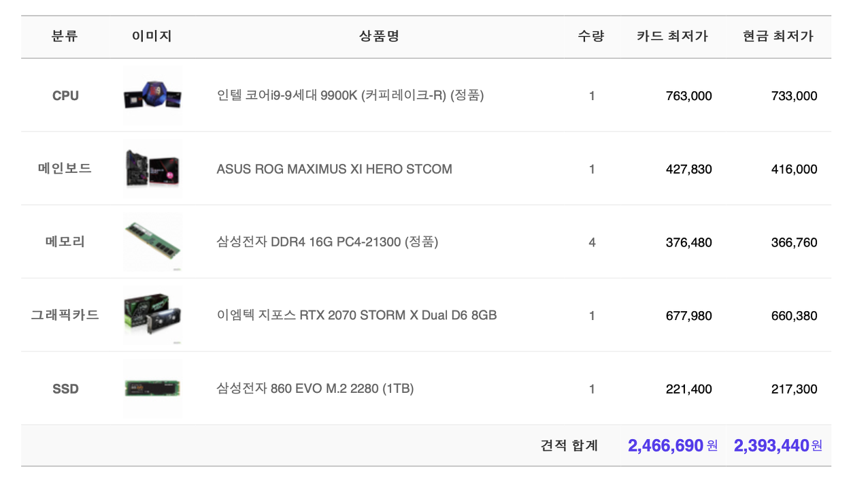Open the Intel i9-9900K CPU product image
The width and height of the screenshot is (868, 482).
pyautogui.click(x=152, y=95)
